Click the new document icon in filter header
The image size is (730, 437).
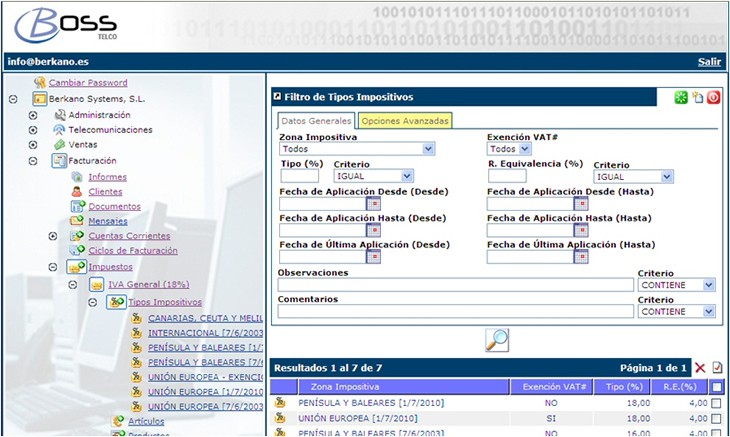697,97
